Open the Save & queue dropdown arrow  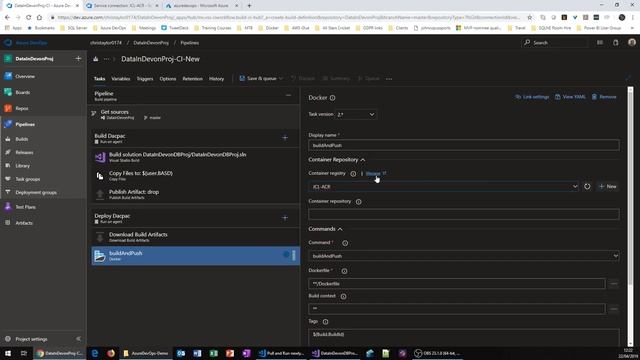[281, 79]
